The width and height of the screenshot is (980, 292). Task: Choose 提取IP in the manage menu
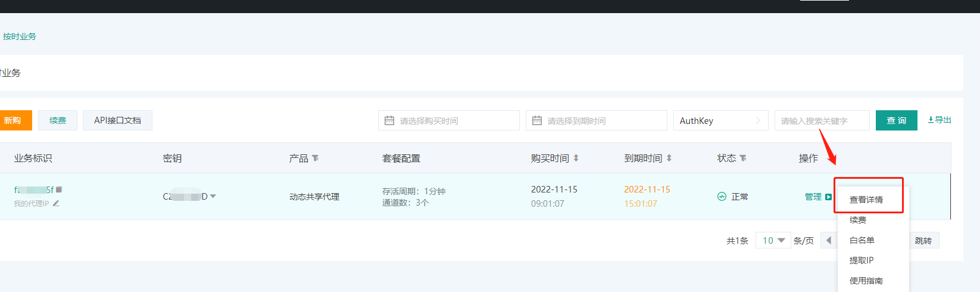pyautogui.click(x=861, y=260)
